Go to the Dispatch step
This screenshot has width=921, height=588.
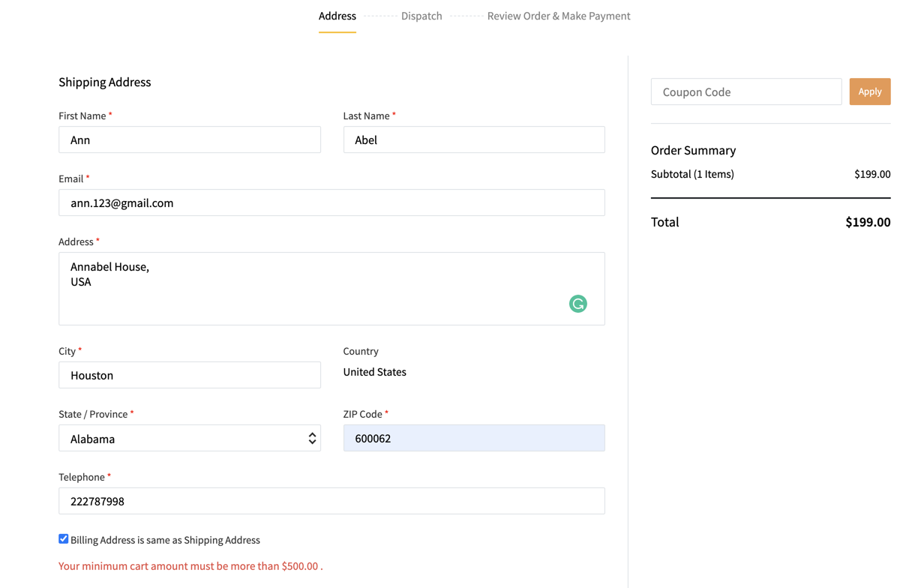pos(421,16)
